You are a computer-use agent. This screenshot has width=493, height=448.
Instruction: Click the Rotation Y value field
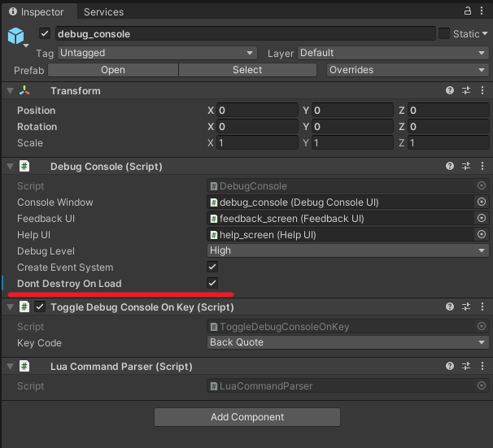point(352,127)
